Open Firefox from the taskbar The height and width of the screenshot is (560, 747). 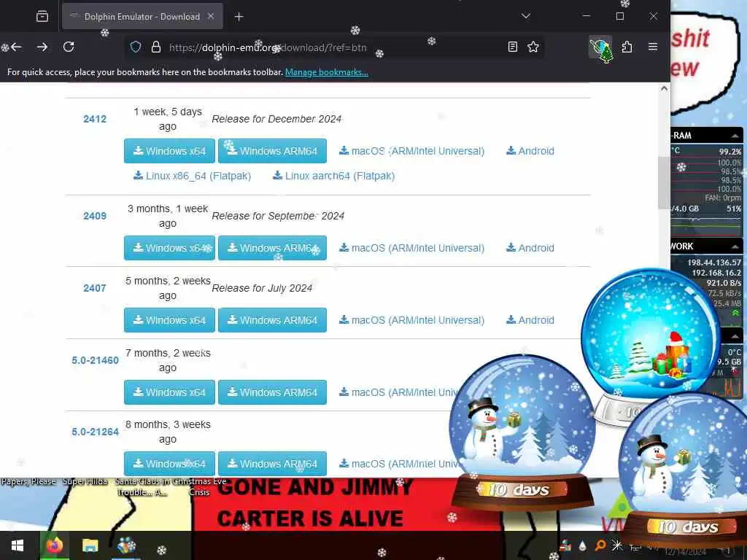tap(54, 545)
